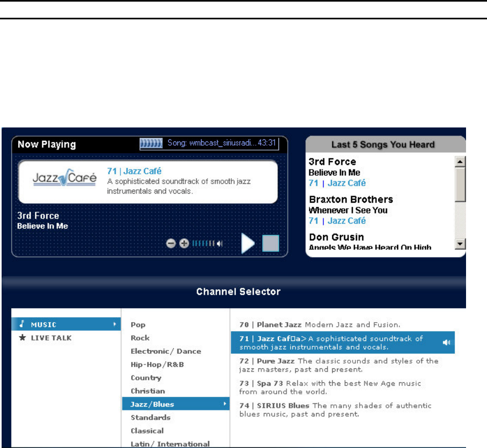Select the MUSIC category
Image resolution: width=487 pixels, height=448 pixels.
coord(66,324)
